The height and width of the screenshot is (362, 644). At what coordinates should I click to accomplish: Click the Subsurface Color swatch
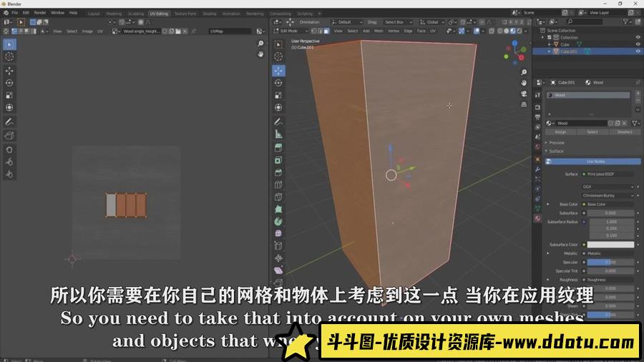(x=610, y=245)
